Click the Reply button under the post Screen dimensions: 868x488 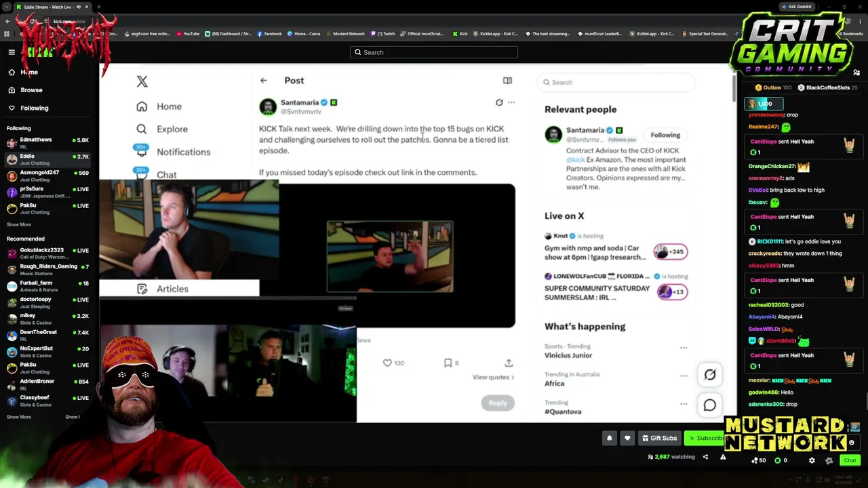pyautogui.click(x=498, y=403)
